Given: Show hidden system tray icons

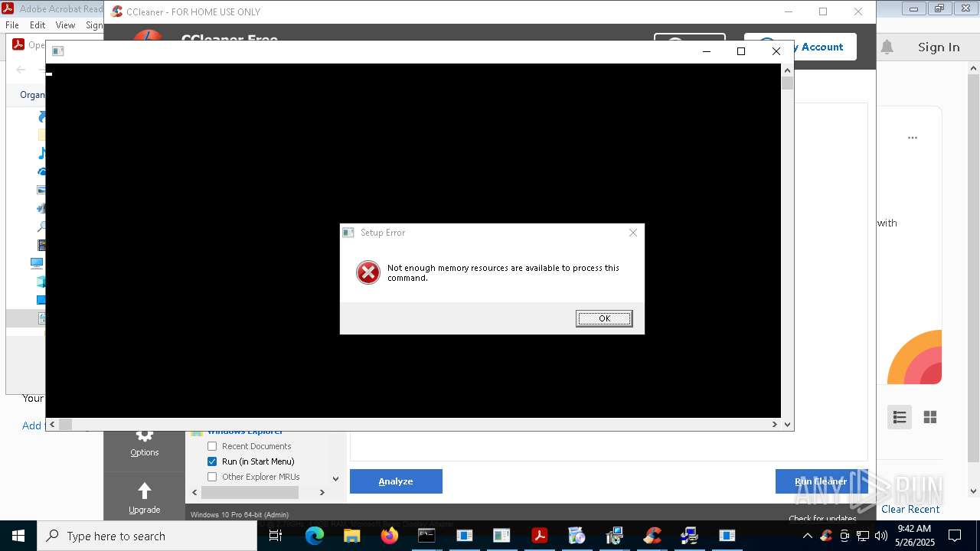Looking at the screenshot, I should click(x=807, y=536).
